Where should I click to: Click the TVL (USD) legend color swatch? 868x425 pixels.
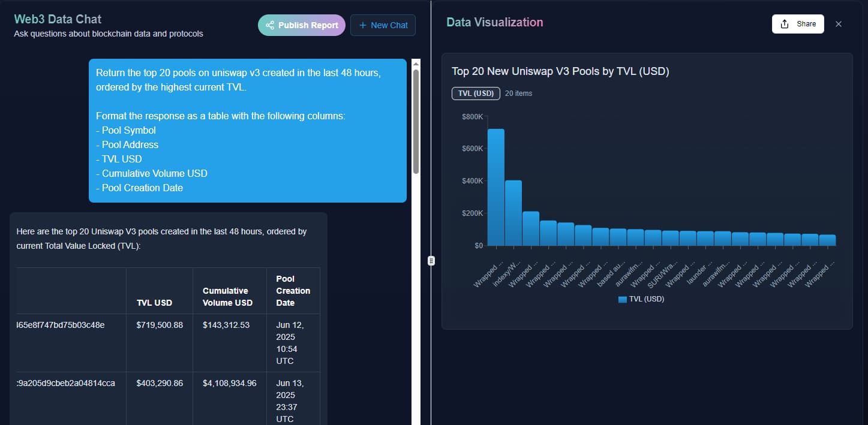pos(622,299)
